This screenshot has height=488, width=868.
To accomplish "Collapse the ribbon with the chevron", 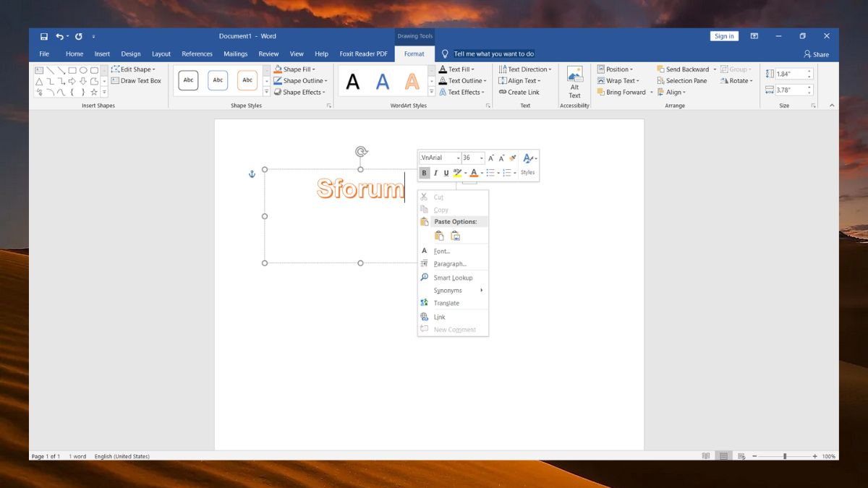I will (x=831, y=106).
